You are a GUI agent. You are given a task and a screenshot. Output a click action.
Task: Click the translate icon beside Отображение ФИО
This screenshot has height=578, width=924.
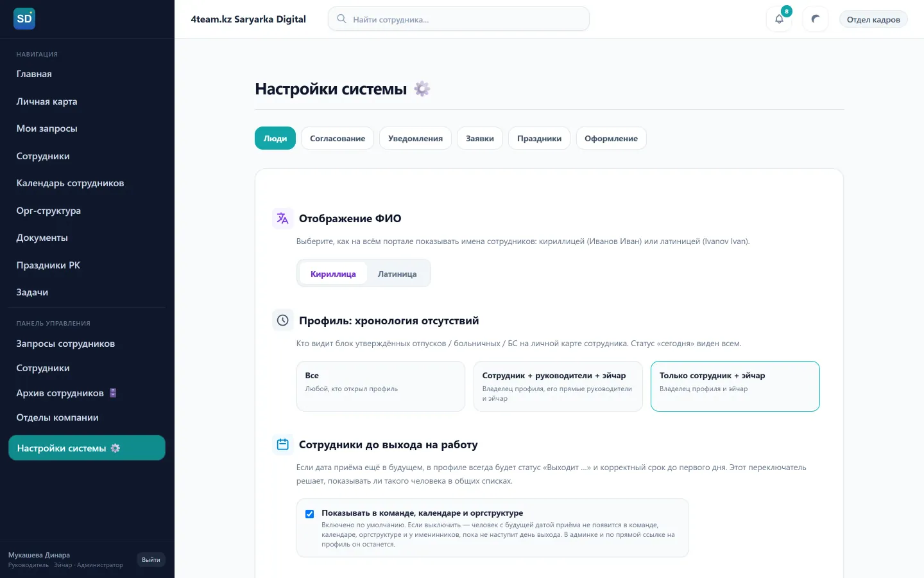(282, 218)
